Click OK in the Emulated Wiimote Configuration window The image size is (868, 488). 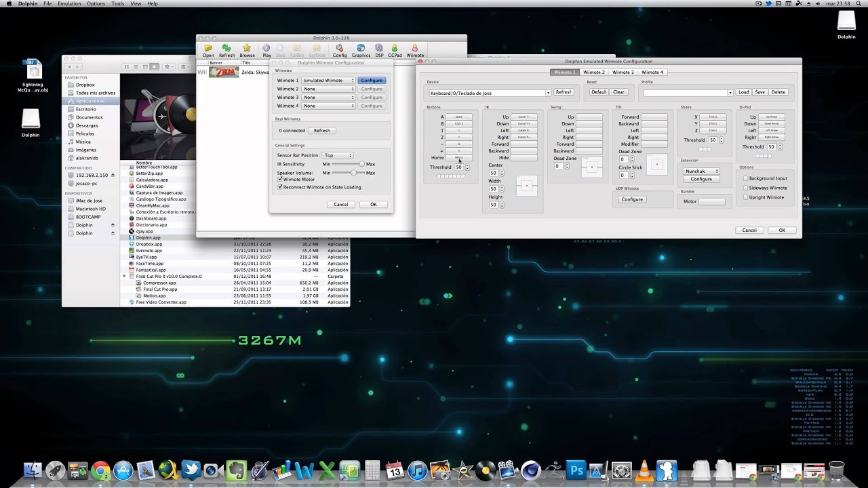[x=782, y=230]
